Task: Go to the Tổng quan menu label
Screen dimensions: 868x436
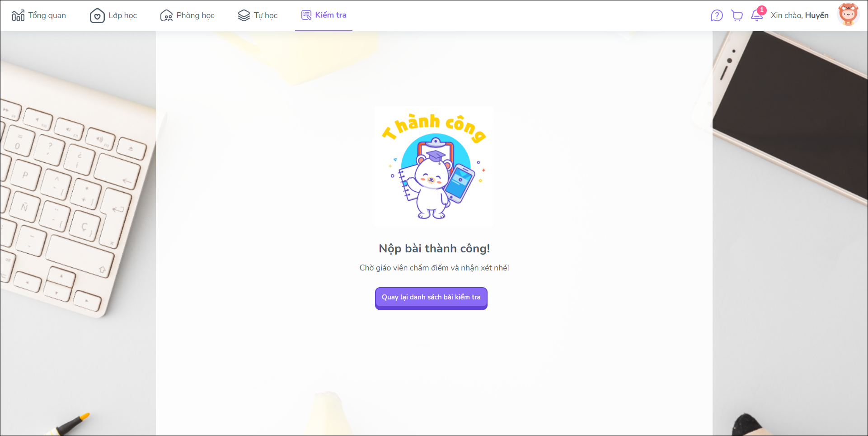Action: point(47,15)
